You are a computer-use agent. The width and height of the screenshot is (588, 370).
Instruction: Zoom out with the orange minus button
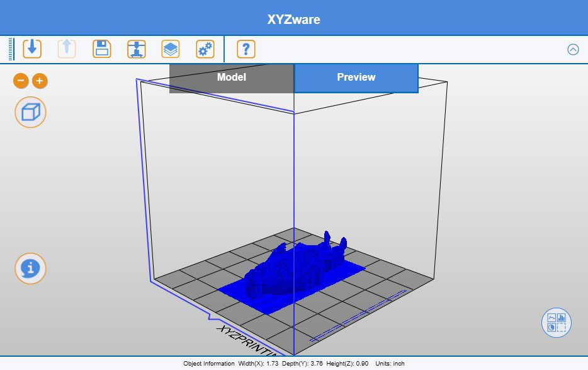click(x=21, y=81)
